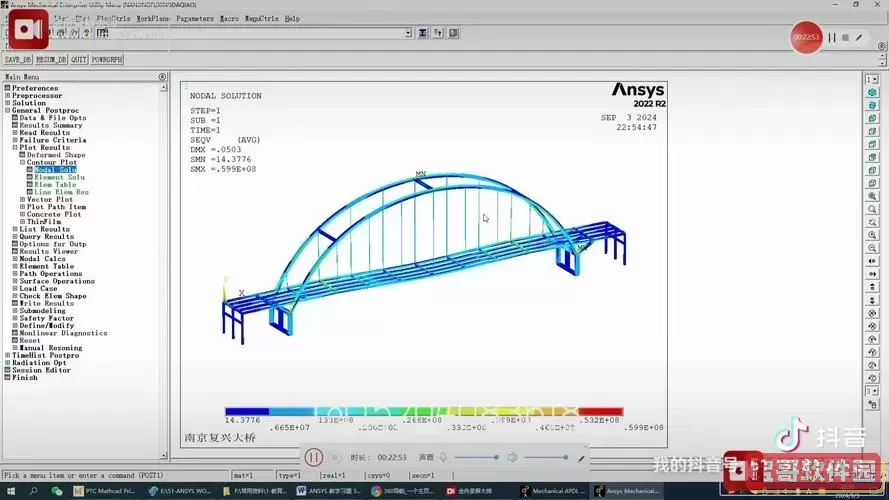Rotate the model about negative X
This screenshot has height=500, width=889.
tap(873, 313)
